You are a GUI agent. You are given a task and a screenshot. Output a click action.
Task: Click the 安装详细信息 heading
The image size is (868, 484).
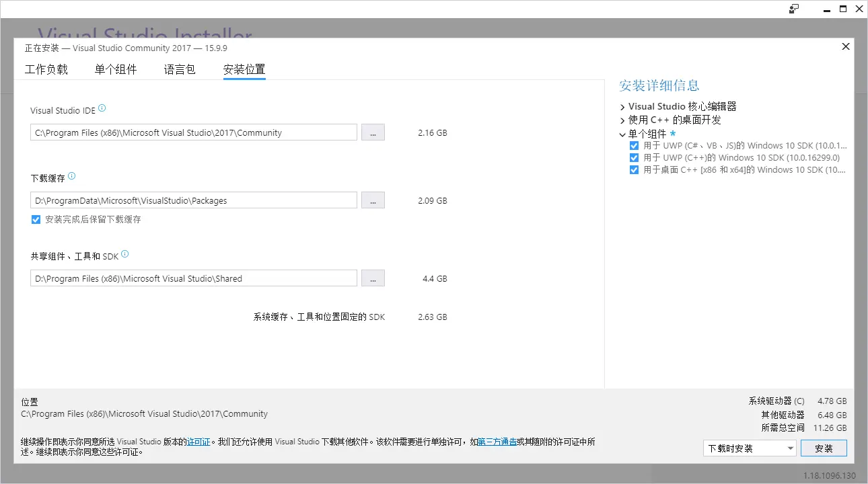(x=659, y=85)
